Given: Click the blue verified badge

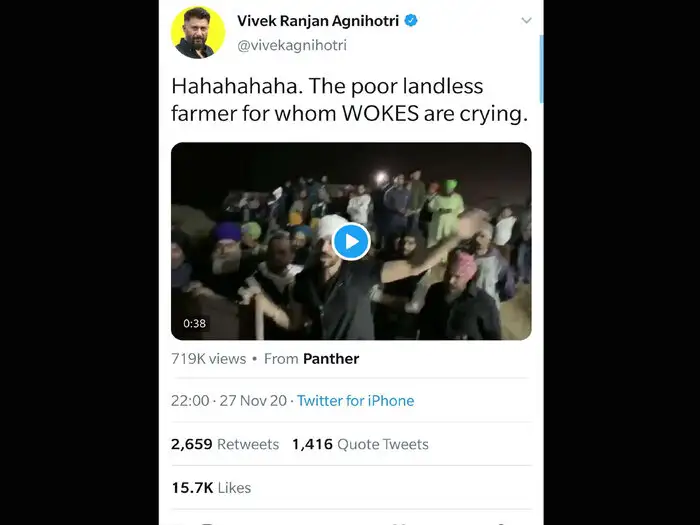Looking at the screenshot, I should click(410, 21).
